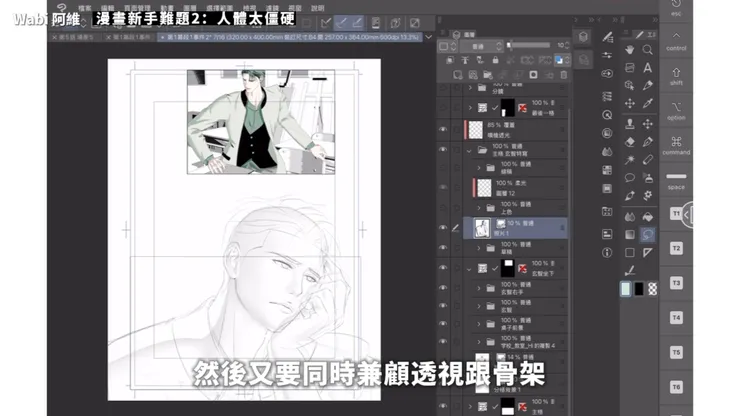Click the trash icon to delete layer
740x416 pixels.
[563, 75]
